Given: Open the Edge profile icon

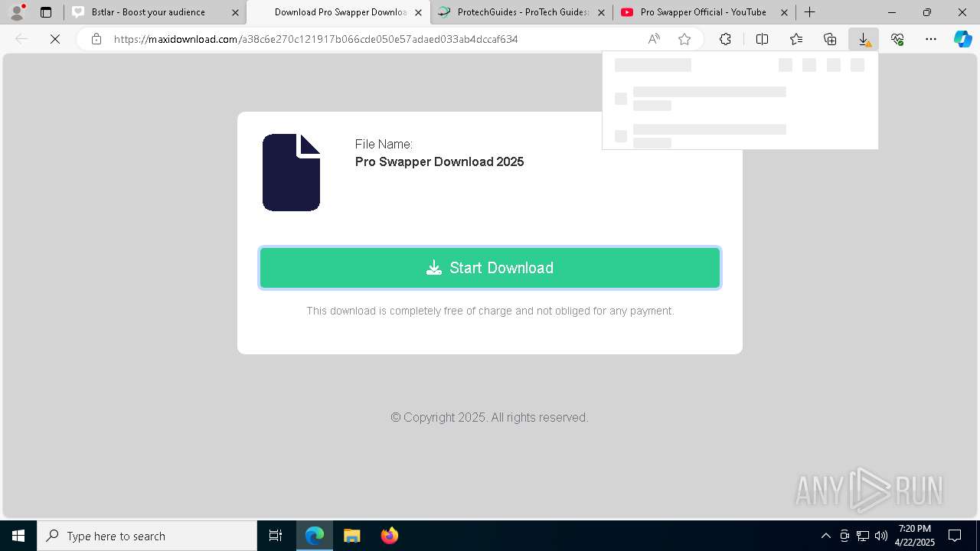Looking at the screenshot, I should point(17,12).
